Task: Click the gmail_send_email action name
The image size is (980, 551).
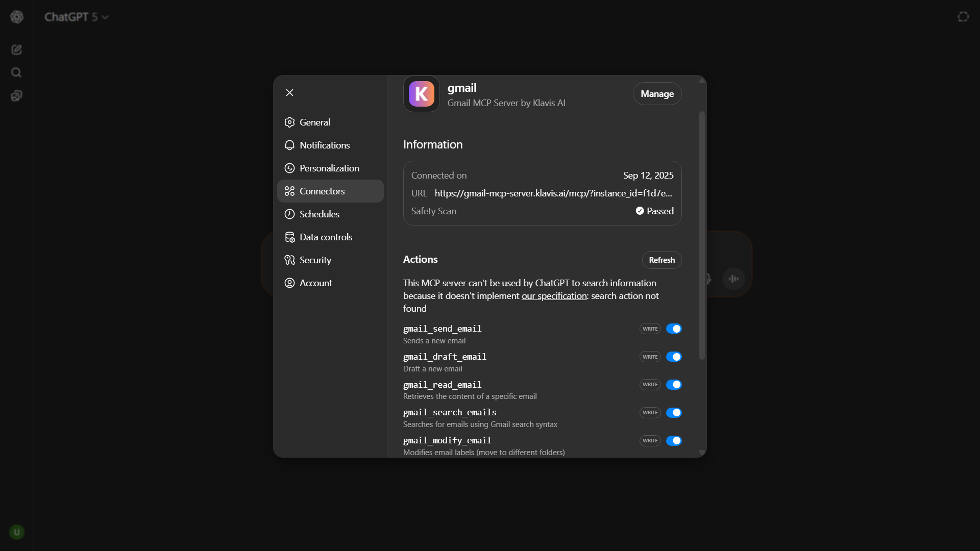Action: point(442,329)
